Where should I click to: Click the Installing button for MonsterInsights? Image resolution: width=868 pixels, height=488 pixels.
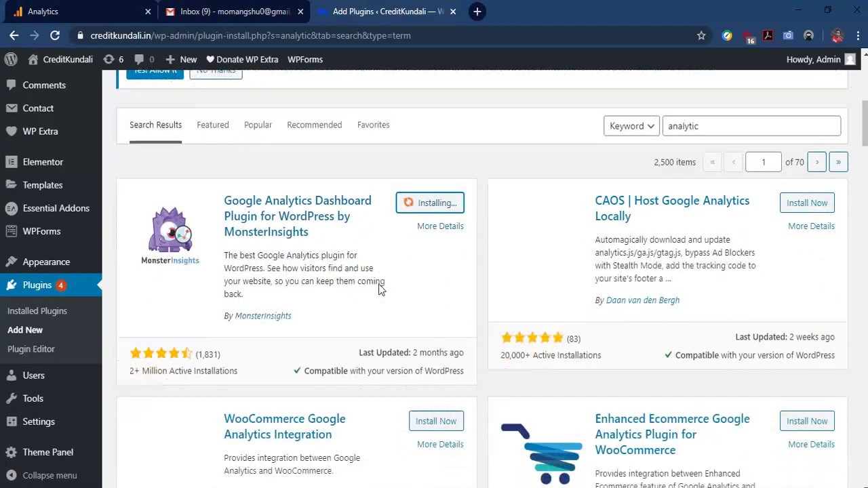tap(430, 203)
